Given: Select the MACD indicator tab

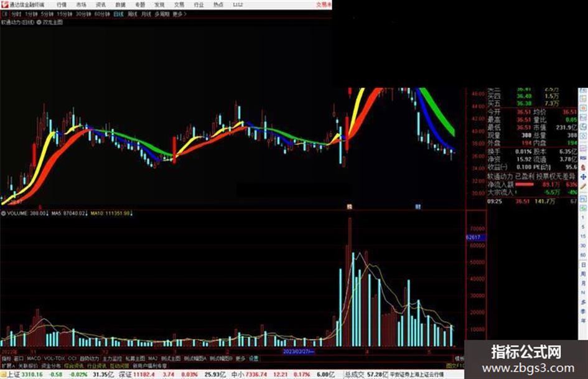Looking at the screenshot, I should coord(34,358).
